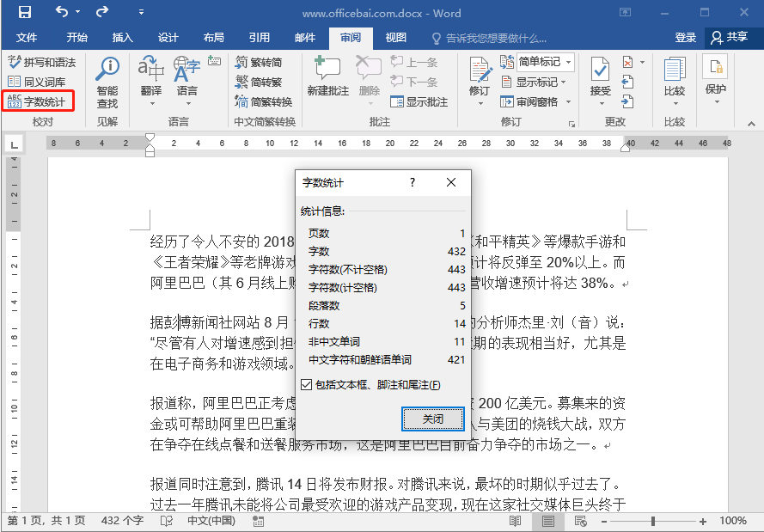The height and width of the screenshot is (532, 764).
Task: Open the 简单标记 markup display dropdown
Action: click(x=569, y=62)
